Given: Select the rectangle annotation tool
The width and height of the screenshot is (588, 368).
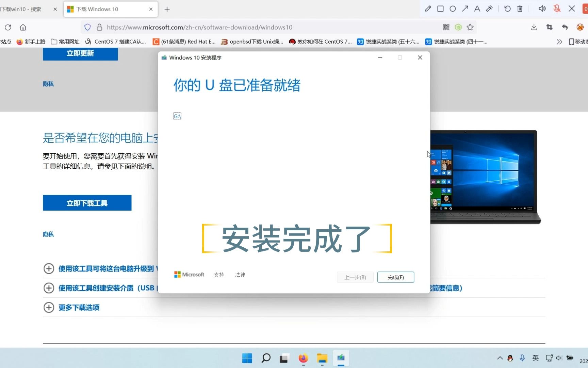Looking at the screenshot, I should pos(440,9).
